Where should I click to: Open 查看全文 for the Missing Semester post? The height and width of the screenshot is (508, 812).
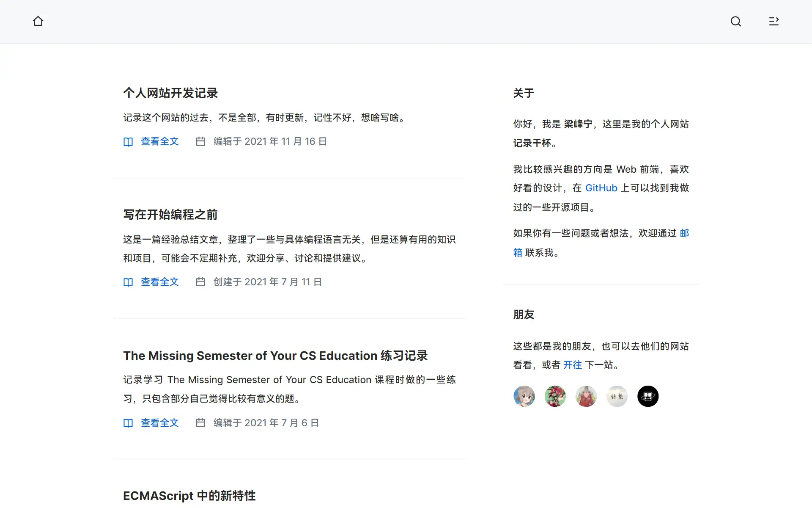(x=159, y=423)
